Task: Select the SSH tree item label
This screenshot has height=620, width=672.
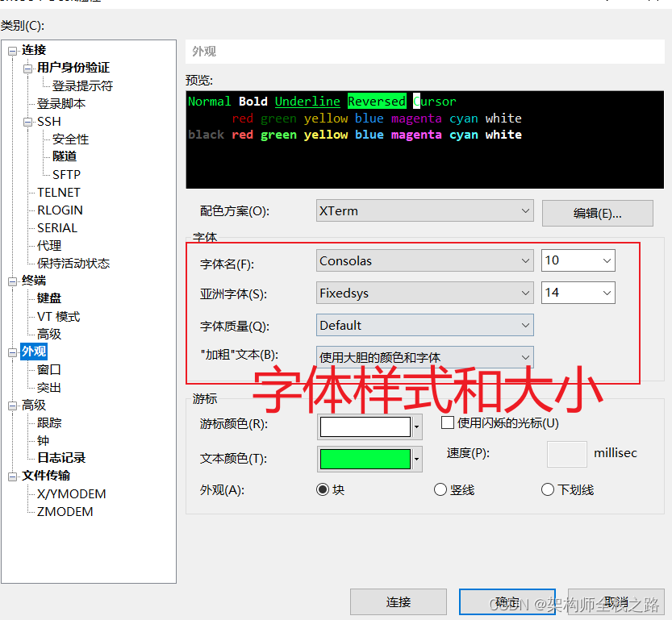Action: [x=49, y=122]
